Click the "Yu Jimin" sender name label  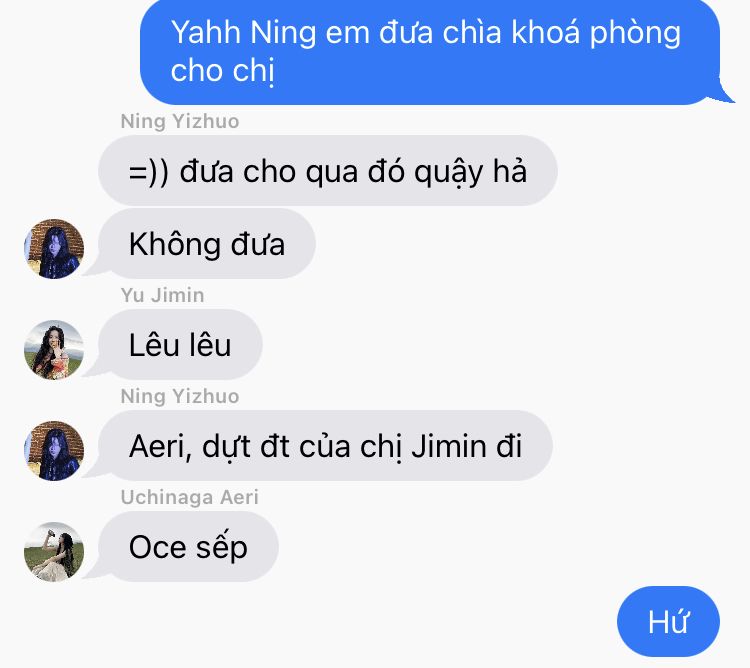point(163,295)
